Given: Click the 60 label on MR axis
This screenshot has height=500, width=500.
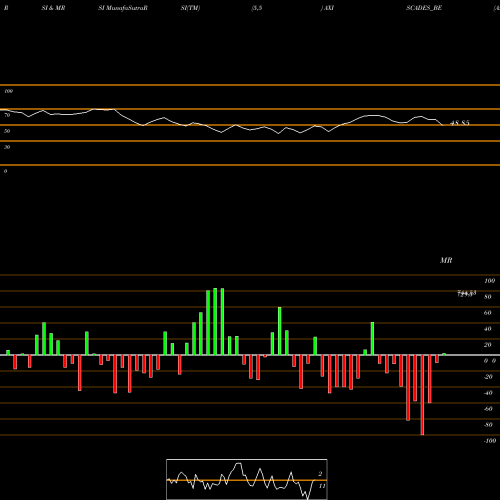Looking at the screenshot, I should [488, 313].
